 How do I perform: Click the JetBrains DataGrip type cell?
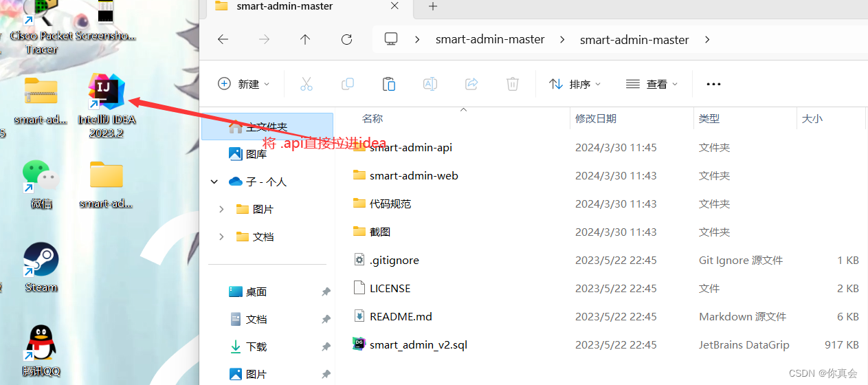744,344
